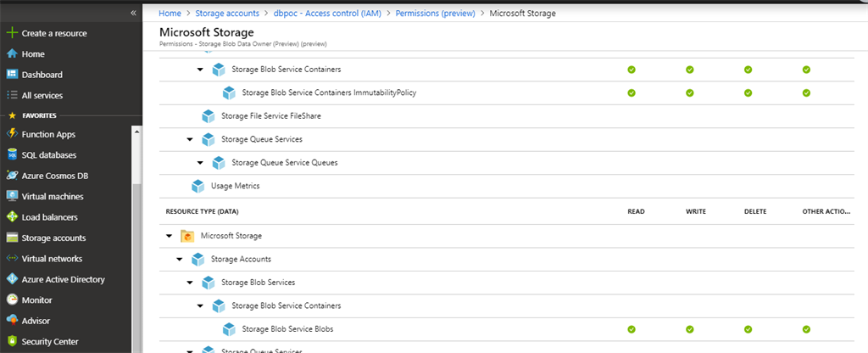The image size is (868, 353).
Task: Click Read checkmark for Containers ImmutabilityPolicy
Action: pyautogui.click(x=631, y=93)
